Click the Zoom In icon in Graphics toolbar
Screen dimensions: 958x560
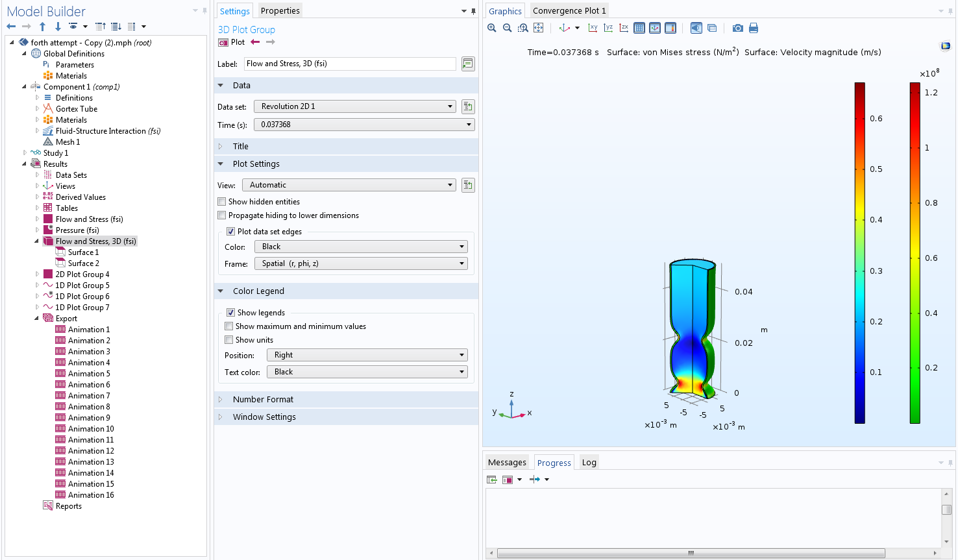(492, 28)
